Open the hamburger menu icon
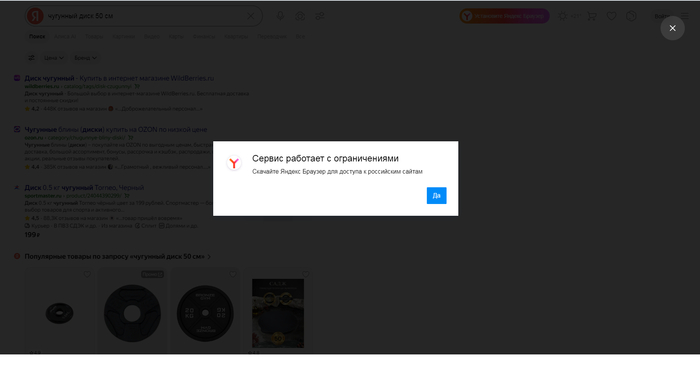The width and height of the screenshot is (700, 389). coord(685,16)
